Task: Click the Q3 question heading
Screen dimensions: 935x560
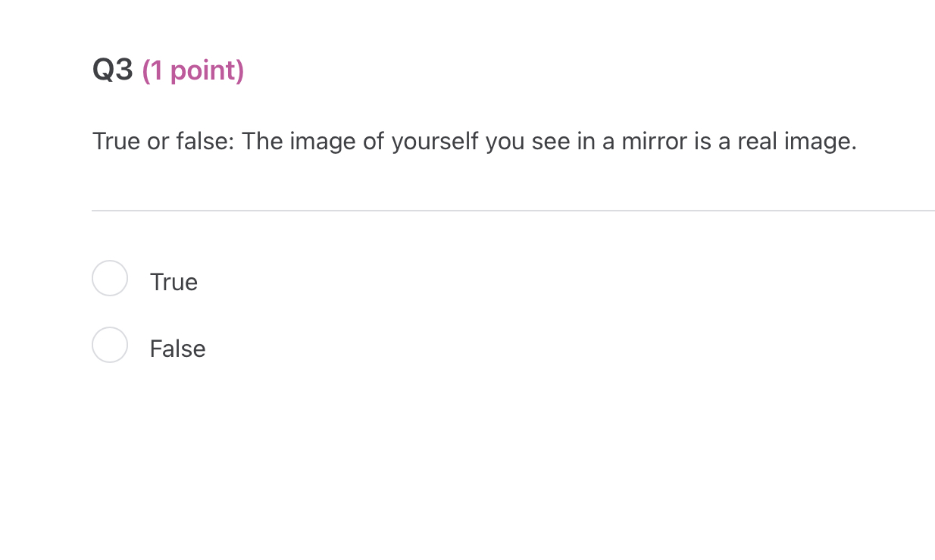Action: point(111,70)
